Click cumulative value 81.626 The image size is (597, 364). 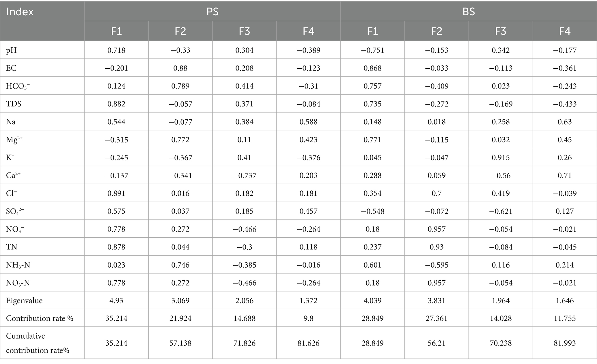click(x=308, y=343)
